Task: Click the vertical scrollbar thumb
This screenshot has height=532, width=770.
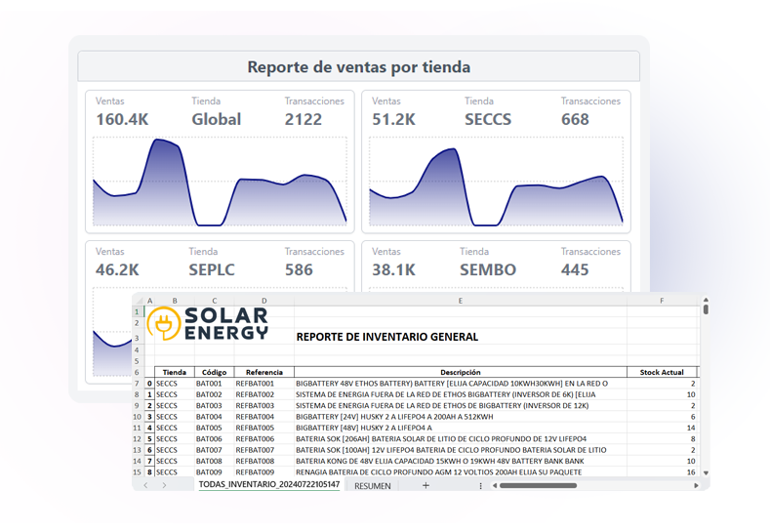Action: (706, 309)
